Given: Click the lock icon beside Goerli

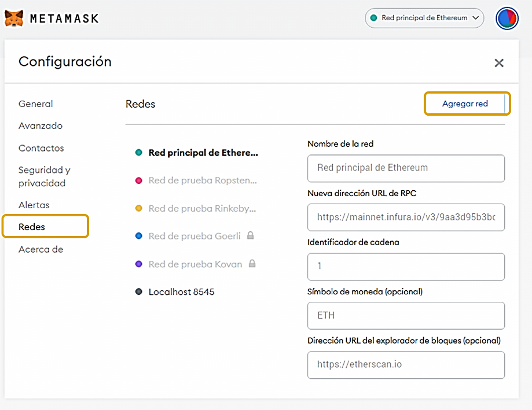Looking at the screenshot, I should click(251, 235).
